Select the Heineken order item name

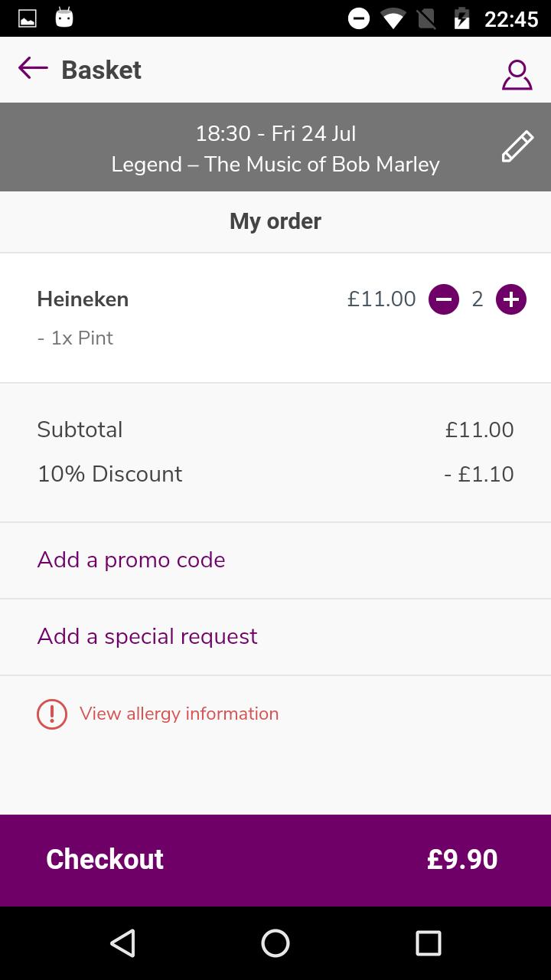point(83,299)
